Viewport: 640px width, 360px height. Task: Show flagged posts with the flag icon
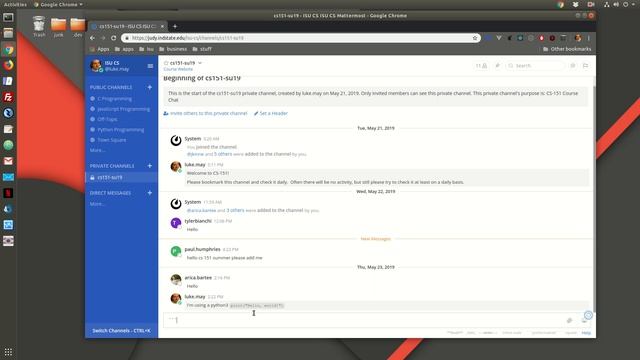585,65
